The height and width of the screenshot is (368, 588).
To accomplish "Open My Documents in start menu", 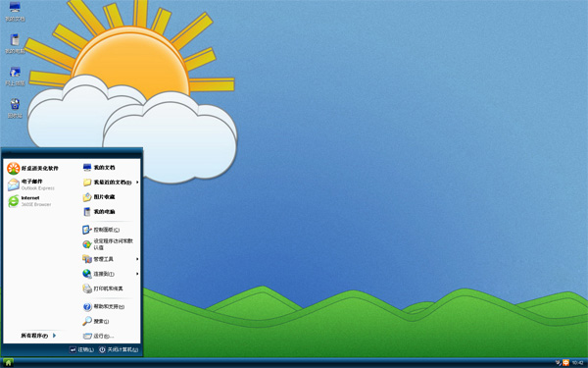I will [99, 168].
